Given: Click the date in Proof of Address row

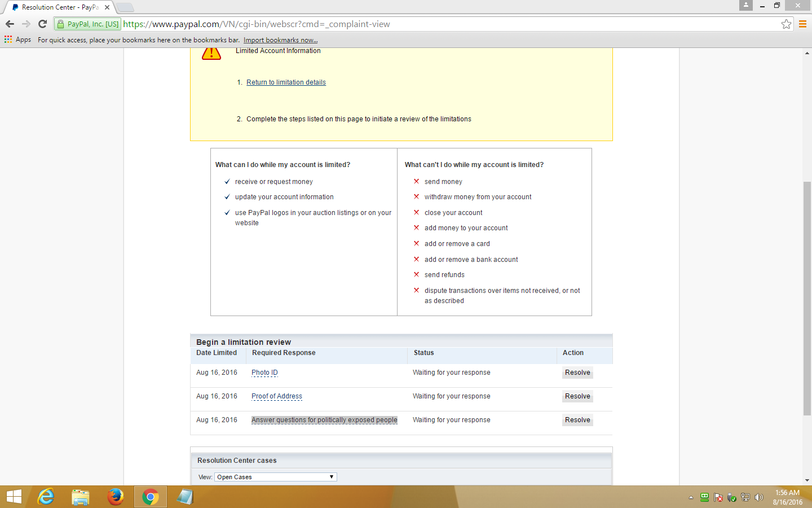Looking at the screenshot, I should [217, 396].
